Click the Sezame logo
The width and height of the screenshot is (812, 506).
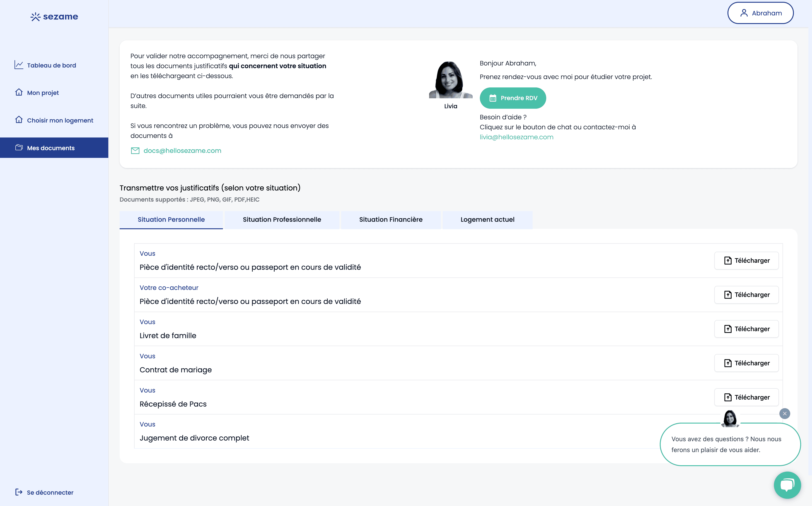(54, 16)
